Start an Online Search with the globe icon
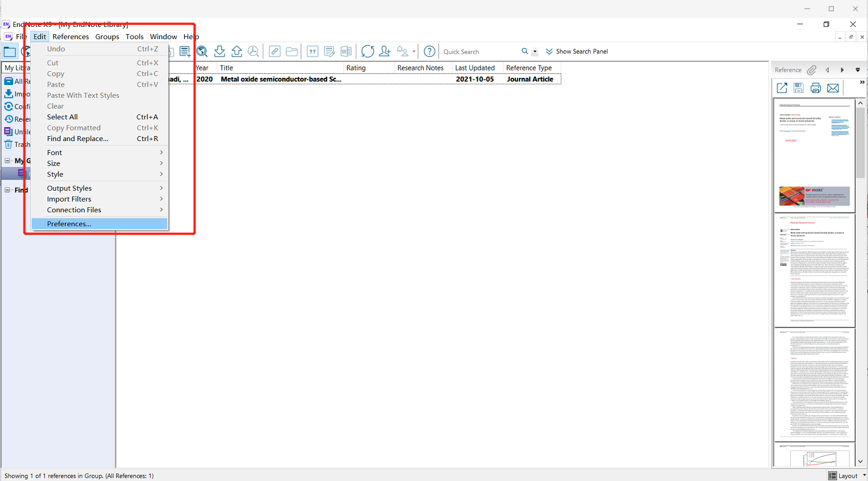The width and height of the screenshot is (868, 481). coord(202,51)
